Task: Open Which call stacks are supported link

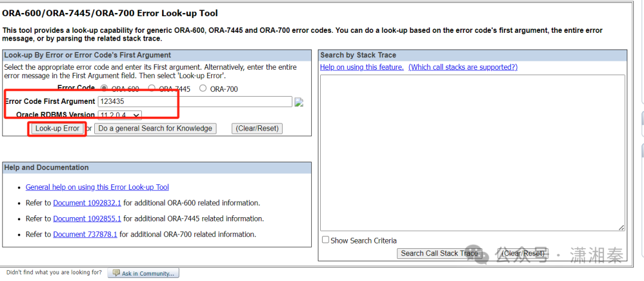Action: coord(463,67)
